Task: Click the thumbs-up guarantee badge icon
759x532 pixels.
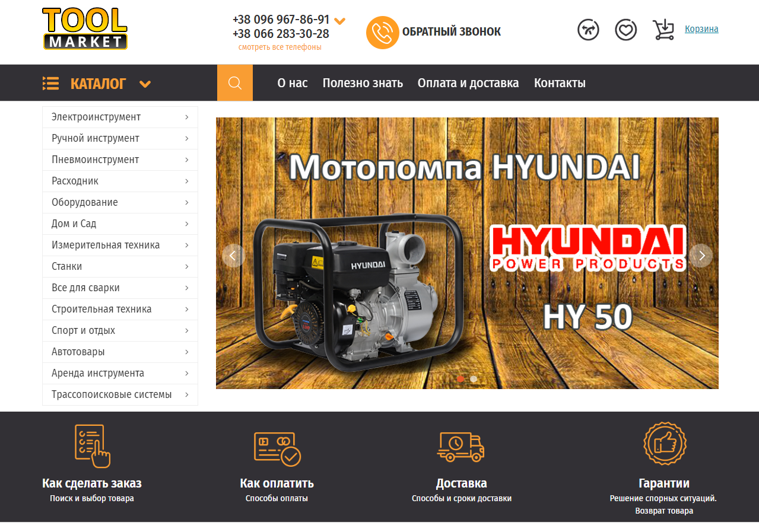Action: pos(665,443)
